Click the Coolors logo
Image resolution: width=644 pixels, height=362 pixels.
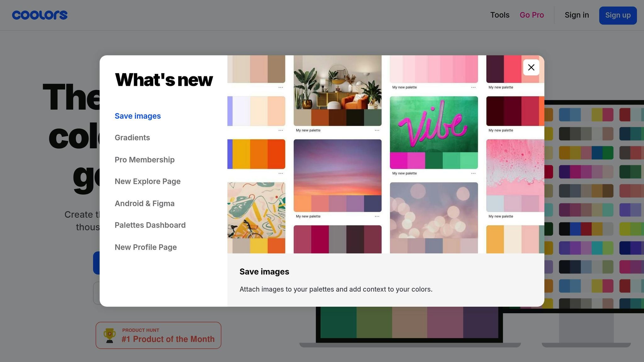pyautogui.click(x=40, y=15)
